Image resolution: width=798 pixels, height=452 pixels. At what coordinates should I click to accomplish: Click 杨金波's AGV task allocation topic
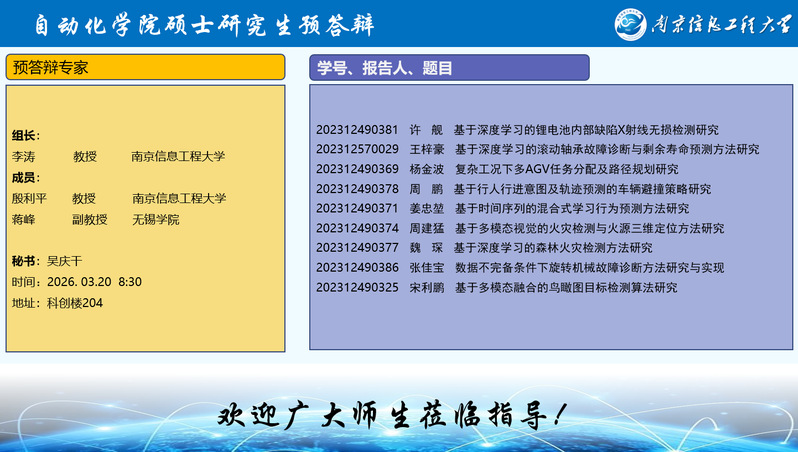pos(566,169)
